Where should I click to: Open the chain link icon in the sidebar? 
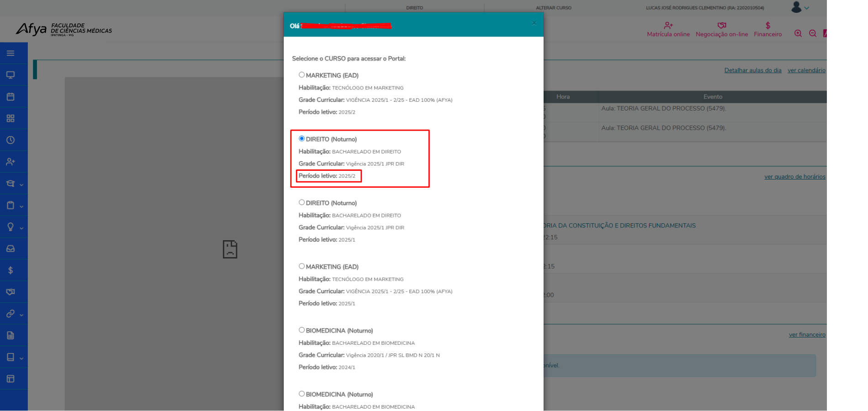tap(11, 314)
